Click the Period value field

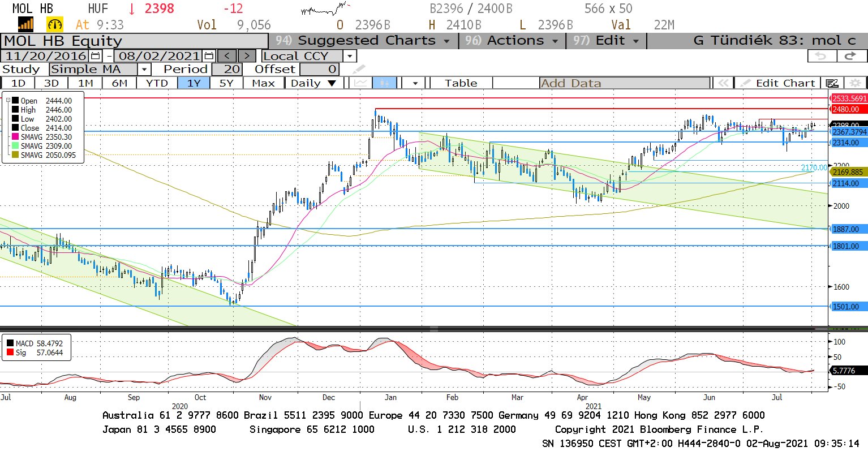(x=227, y=69)
